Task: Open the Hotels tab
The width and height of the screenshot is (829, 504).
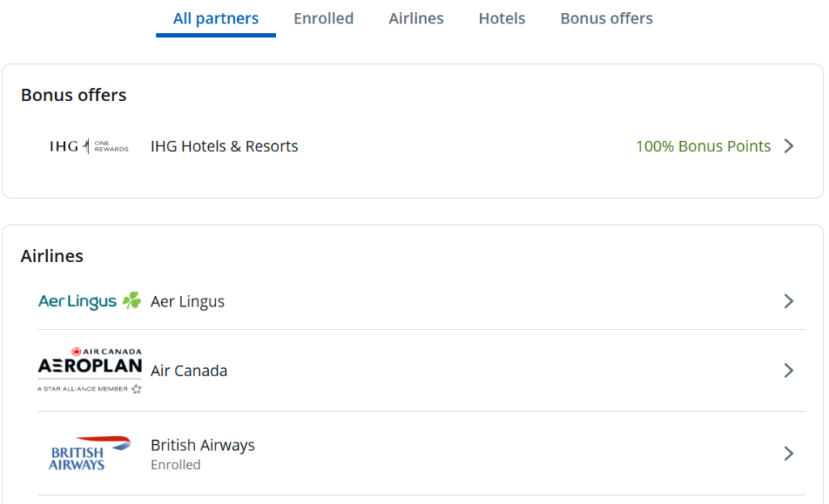Action: [x=502, y=18]
